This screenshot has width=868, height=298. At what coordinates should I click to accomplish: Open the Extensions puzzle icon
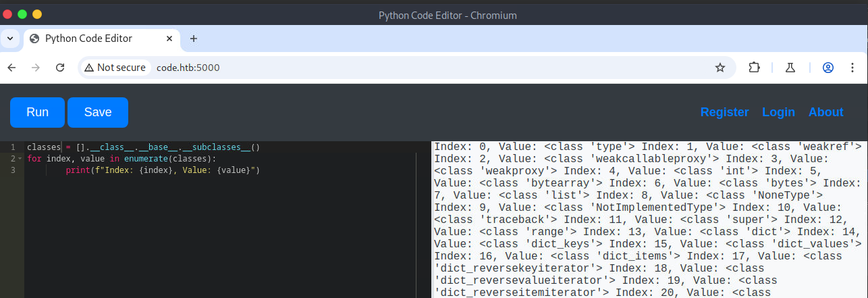coord(755,68)
